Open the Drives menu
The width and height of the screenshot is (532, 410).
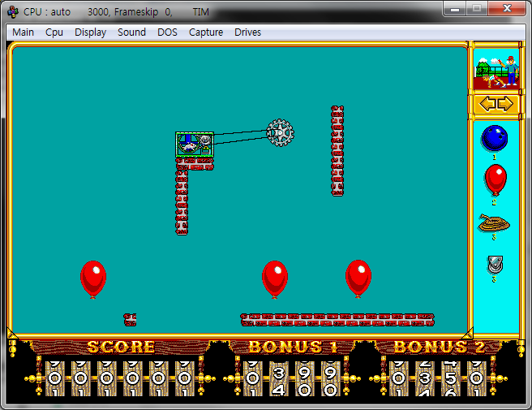(x=247, y=32)
